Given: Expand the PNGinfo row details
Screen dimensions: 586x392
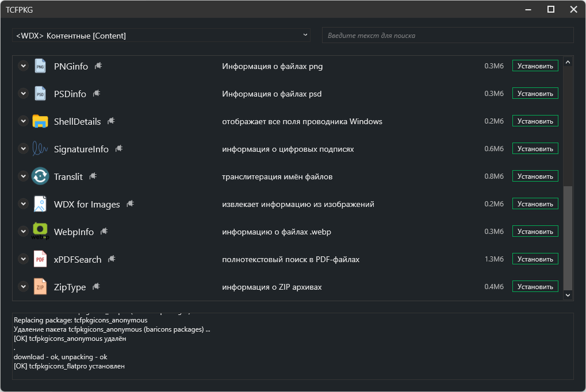Looking at the screenshot, I should tap(23, 66).
